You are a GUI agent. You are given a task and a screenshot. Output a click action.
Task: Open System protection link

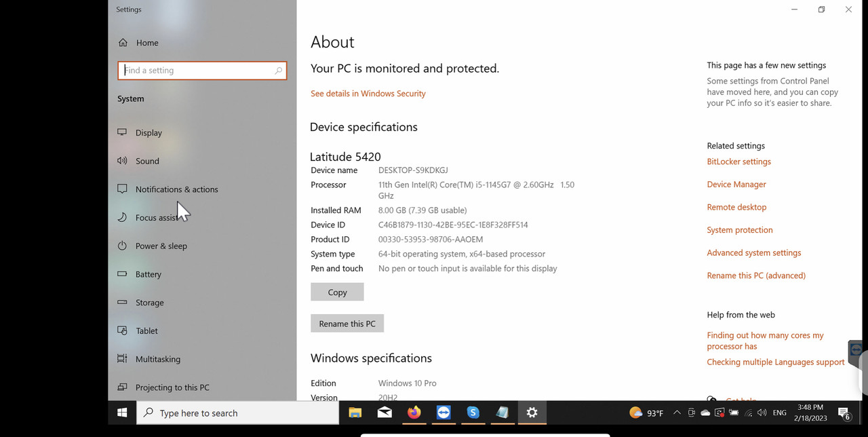coord(740,230)
